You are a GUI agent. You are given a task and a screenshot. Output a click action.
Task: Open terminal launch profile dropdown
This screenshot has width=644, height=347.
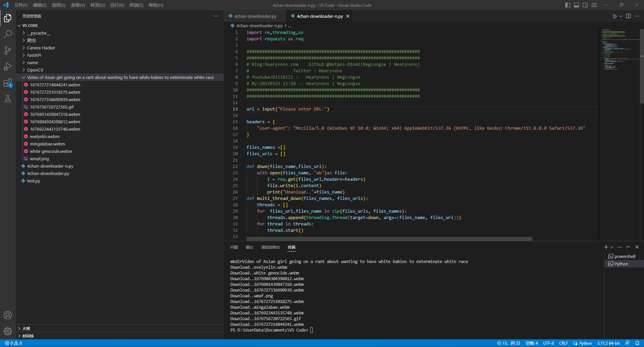(x=612, y=247)
